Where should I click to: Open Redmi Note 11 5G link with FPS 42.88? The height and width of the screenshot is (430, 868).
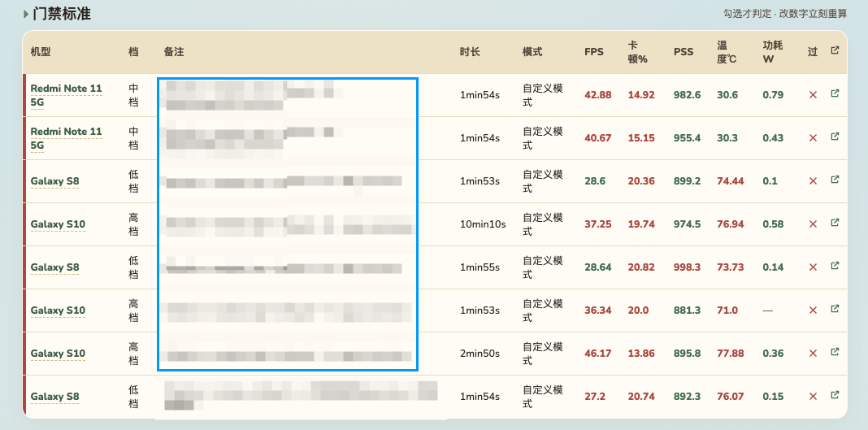click(x=66, y=95)
